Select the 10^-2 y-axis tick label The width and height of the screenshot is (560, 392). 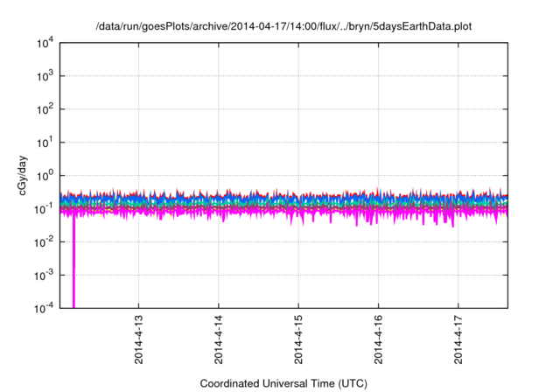45,242
